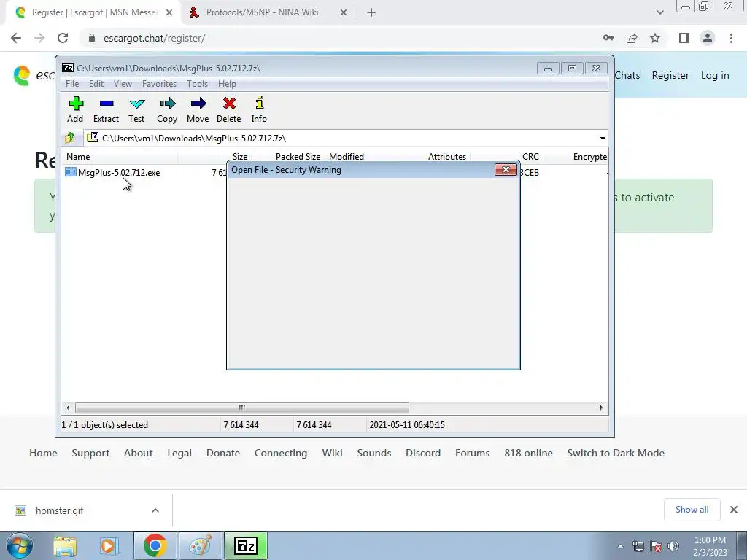The image size is (747, 560).
Task: Close the Security Warning dialog
Action: pos(506,169)
